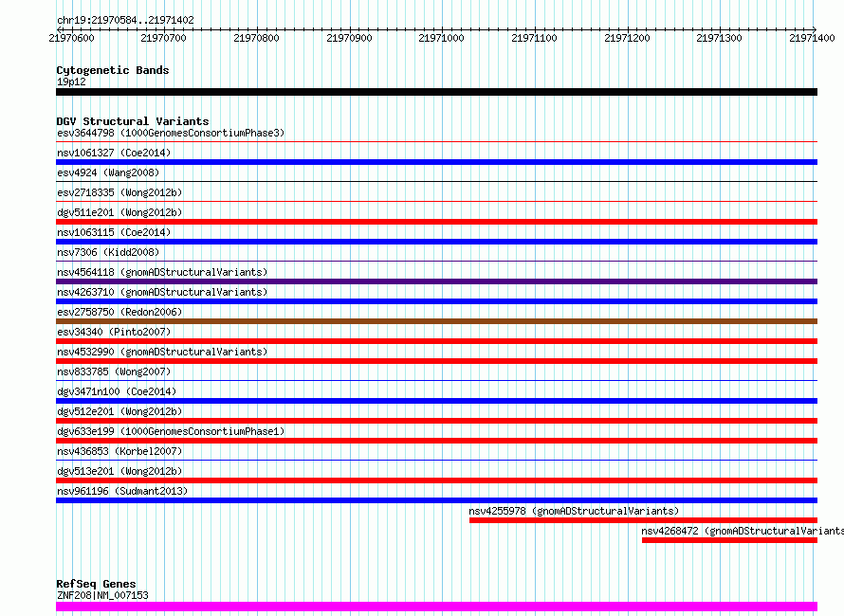Open the dgv512e201 (Wong2012b) variant label
Image resolution: width=844 pixels, height=616 pixels.
(119, 411)
